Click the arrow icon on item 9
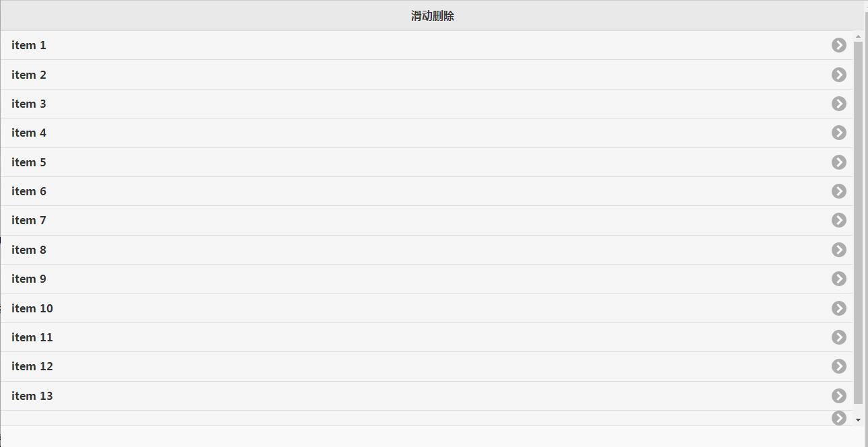Image resolution: width=868 pixels, height=447 pixels. 838,279
